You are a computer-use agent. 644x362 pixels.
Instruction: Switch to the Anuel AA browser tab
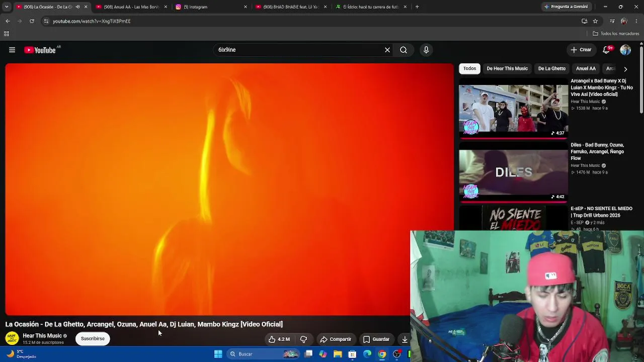tap(131, 7)
